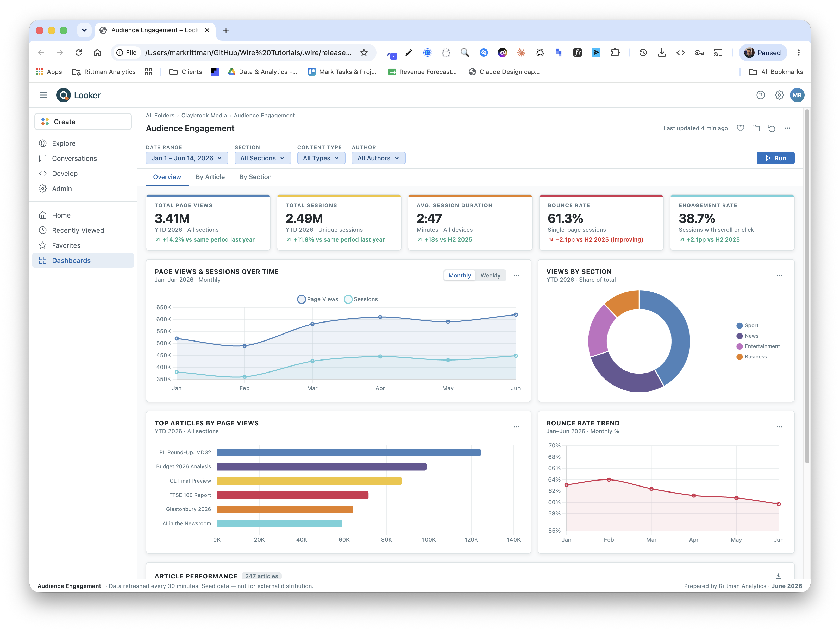The width and height of the screenshot is (840, 631).
Task: Open the All Sections filter dropdown
Action: [x=262, y=158]
